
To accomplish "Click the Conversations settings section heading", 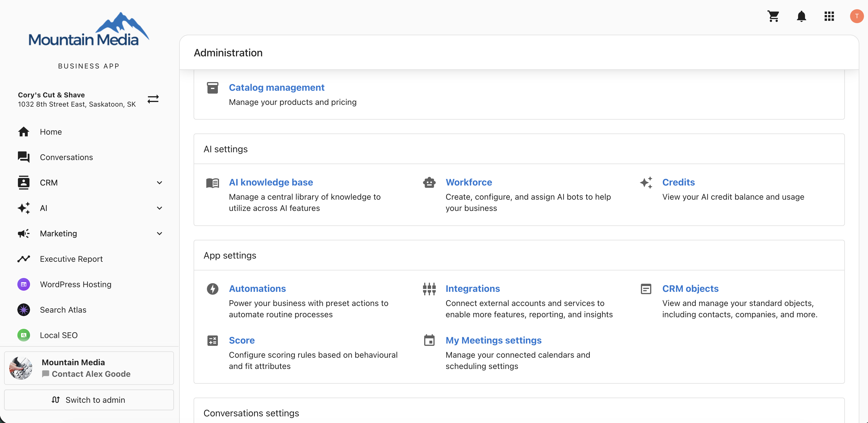I will coord(251,413).
